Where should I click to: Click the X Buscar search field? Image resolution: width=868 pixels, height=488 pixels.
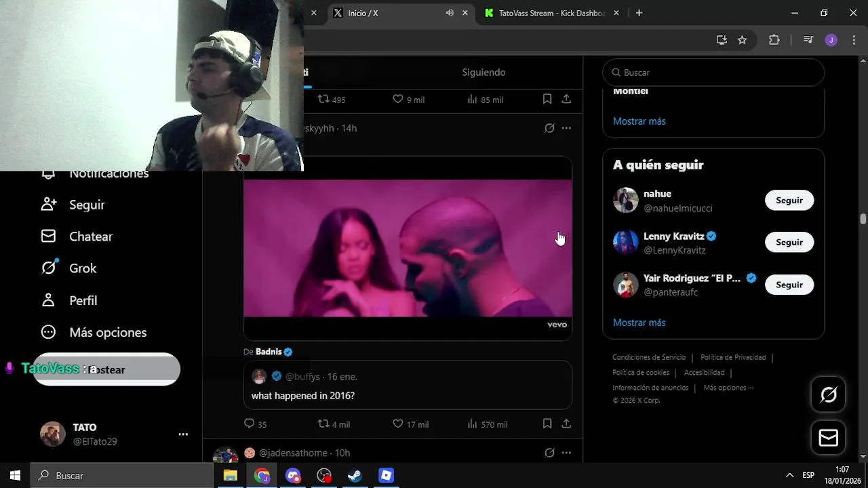[x=713, y=73]
